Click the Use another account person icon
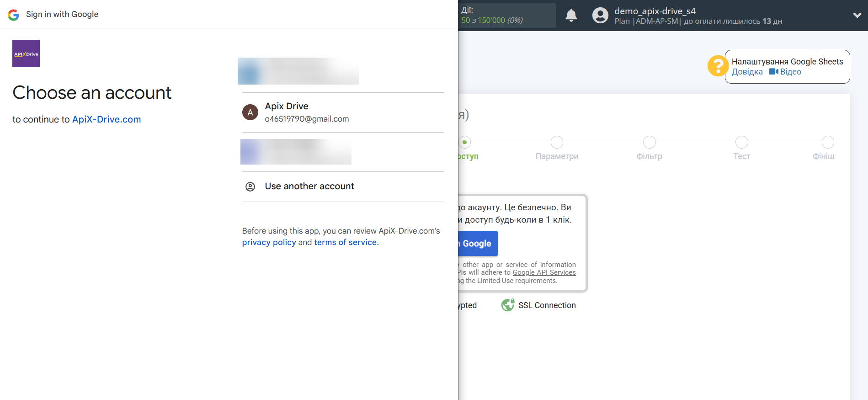This screenshot has height=400, width=868. pyautogui.click(x=250, y=187)
